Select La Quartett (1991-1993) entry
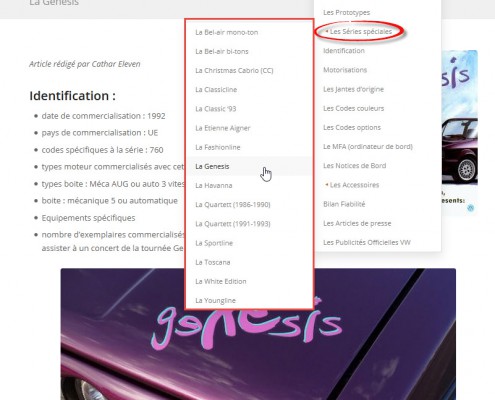 click(233, 224)
